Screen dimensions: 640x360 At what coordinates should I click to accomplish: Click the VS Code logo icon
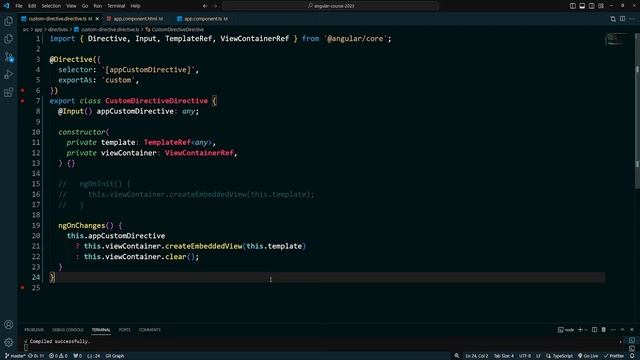[x=6, y=6]
